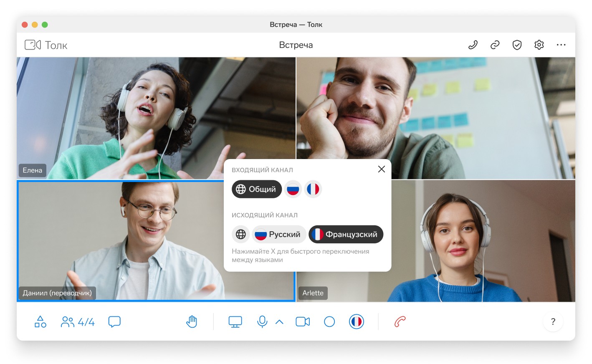The image size is (592, 364).
Task: Copy meeting link via chain icon
Action: [x=495, y=45]
